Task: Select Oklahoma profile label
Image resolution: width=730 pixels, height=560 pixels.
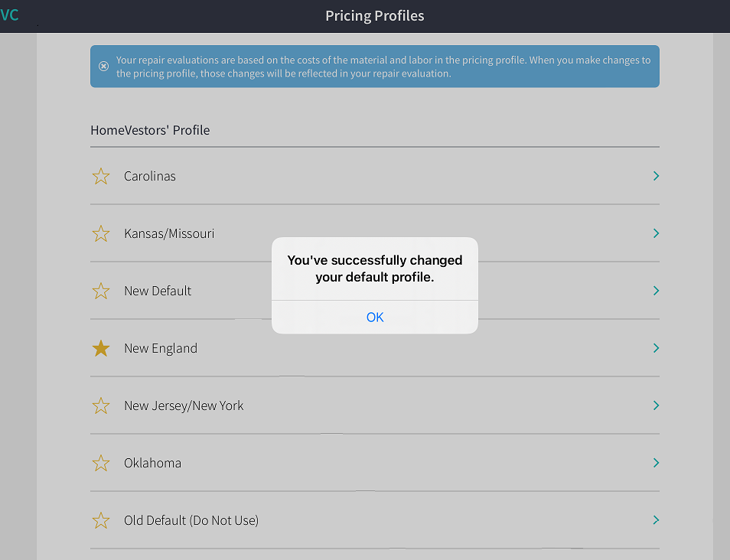Action: click(x=153, y=463)
